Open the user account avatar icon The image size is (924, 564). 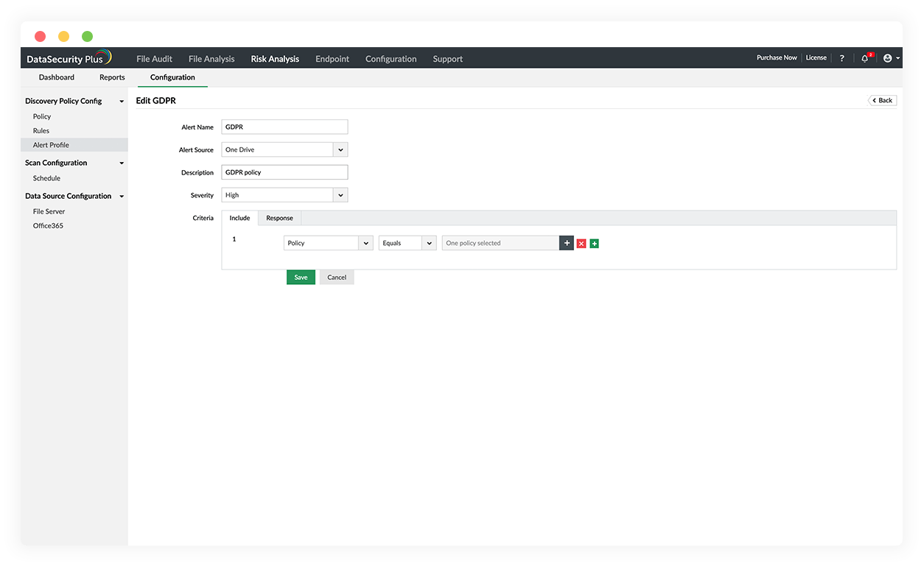pyautogui.click(x=887, y=58)
